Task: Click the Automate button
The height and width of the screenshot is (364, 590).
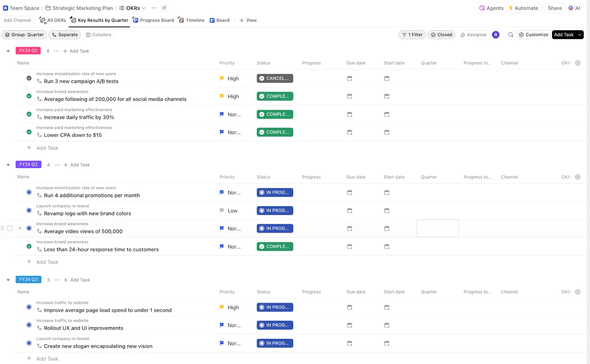Action: pos(523,8)
